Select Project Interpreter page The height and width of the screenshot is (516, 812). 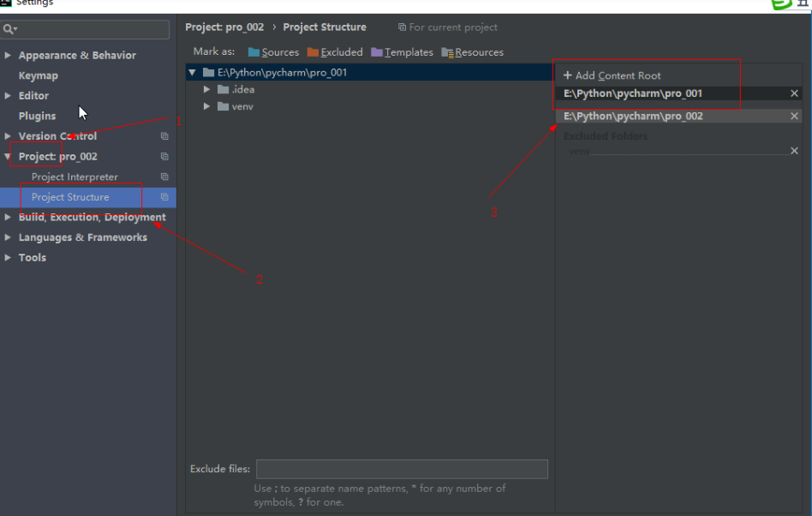point(75,177)
